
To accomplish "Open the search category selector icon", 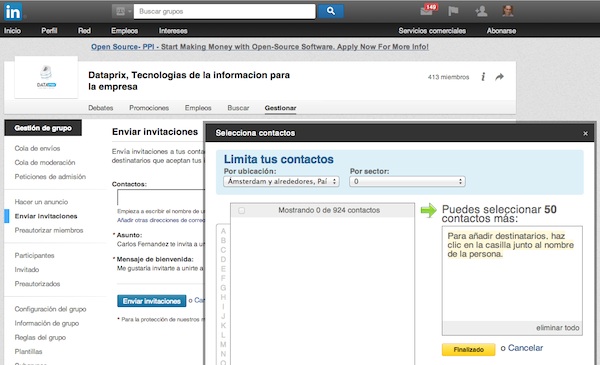I will [x=122, y=11].
